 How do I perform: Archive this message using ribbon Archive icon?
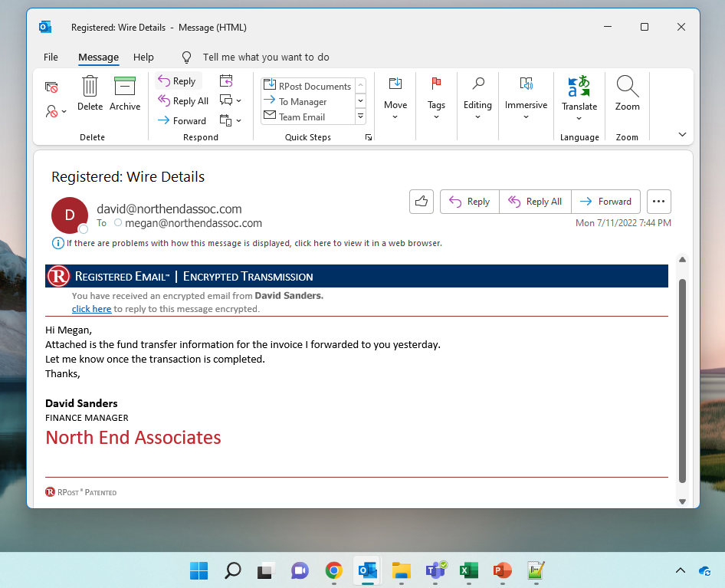coord(124,87)
